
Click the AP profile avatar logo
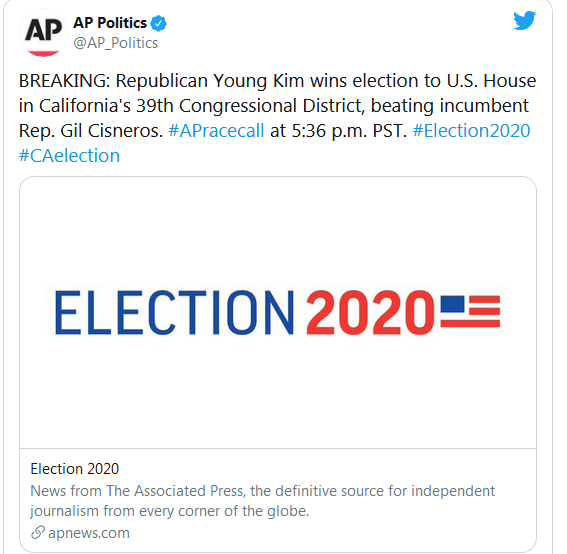click(x=43, y=33)
